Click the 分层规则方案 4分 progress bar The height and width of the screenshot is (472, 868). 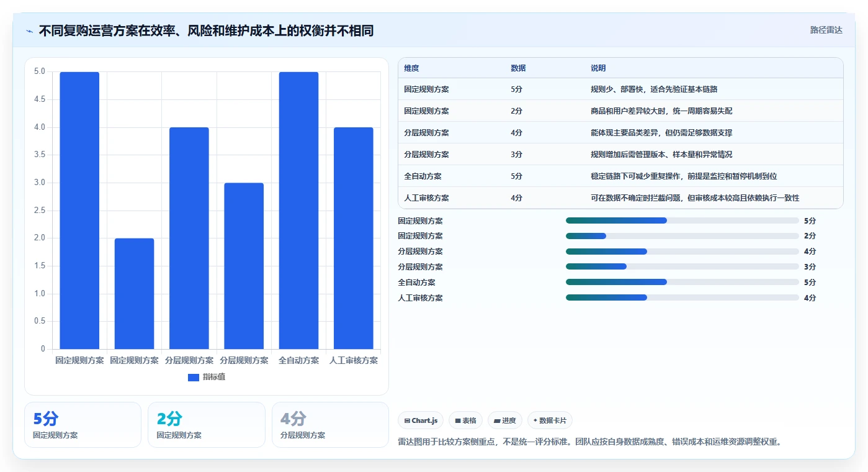(x=682, y=252)
